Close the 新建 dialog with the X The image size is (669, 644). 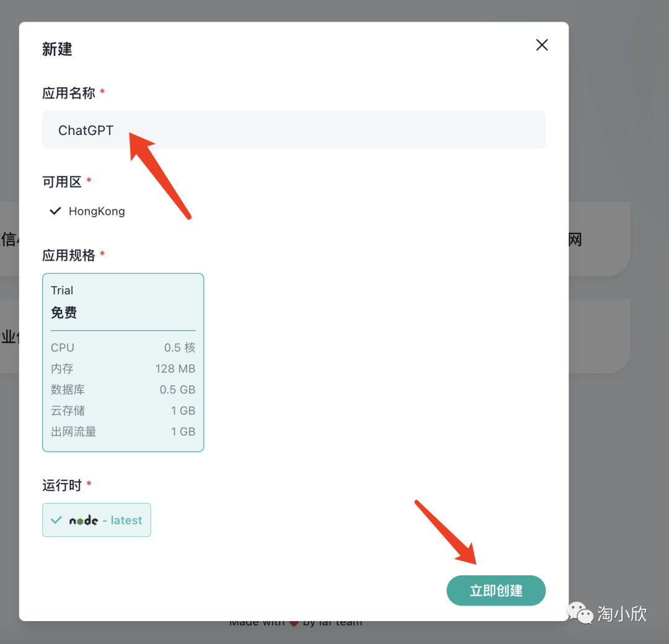coord(542,45)
